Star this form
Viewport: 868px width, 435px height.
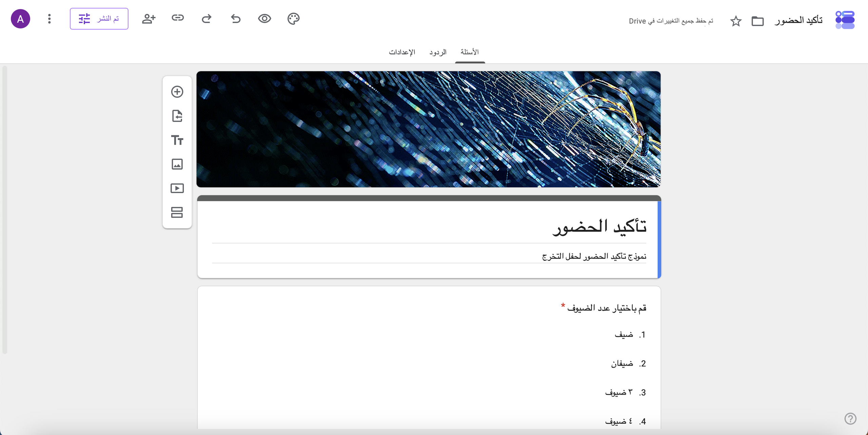[x=736, y=21]
